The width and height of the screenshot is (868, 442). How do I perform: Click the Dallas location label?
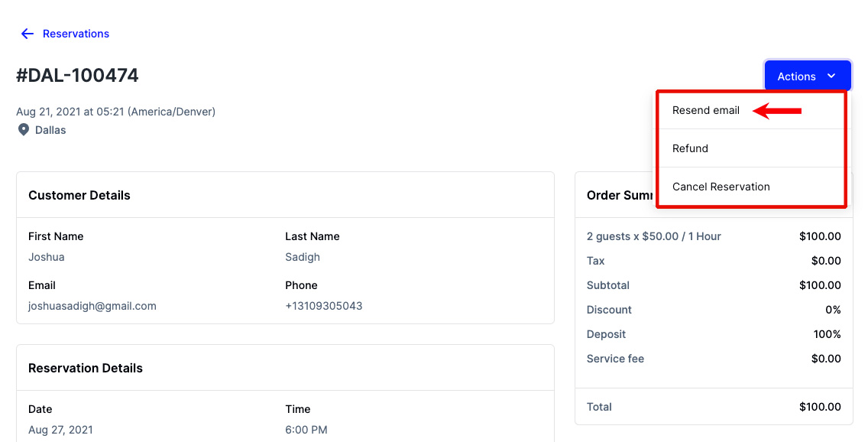pyautogui.click(x=50, y=130)
